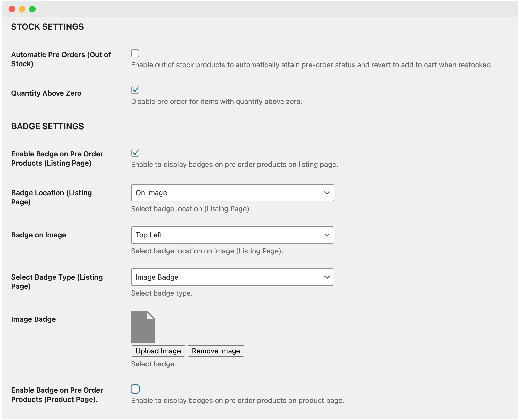Expand the chevron beside Top Left
Screen dimensions: 520x420
point(327,235)
